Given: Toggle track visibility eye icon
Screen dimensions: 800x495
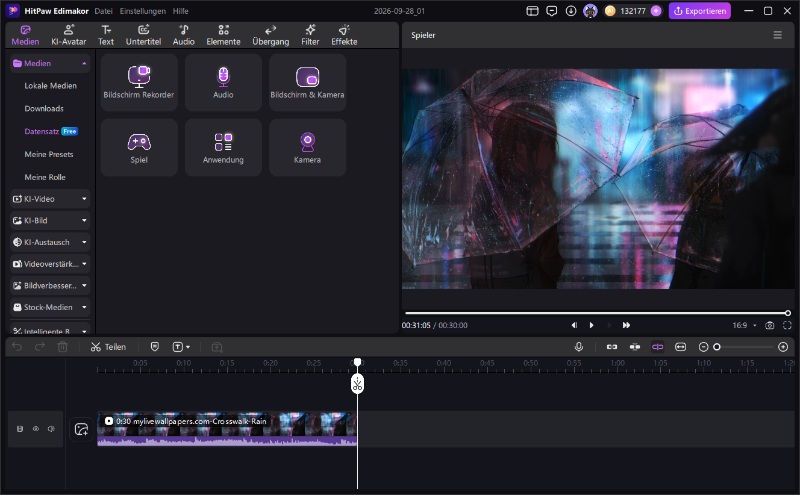Looking at the screenshot, I should pos(36,429).
